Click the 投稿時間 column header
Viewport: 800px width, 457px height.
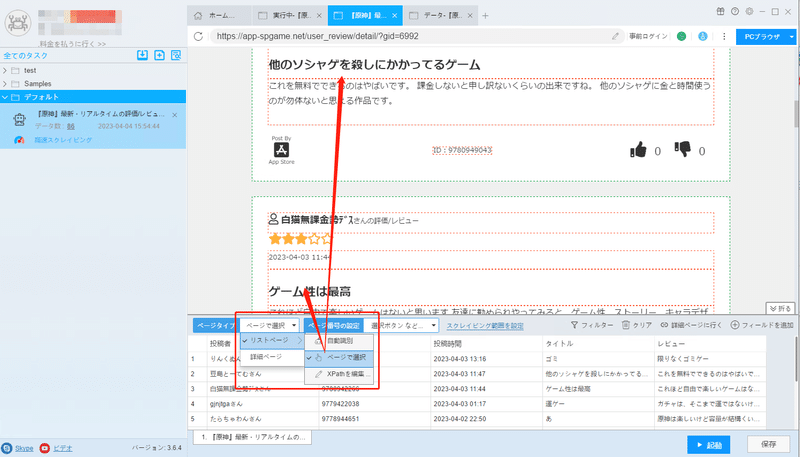(x=486, y=343)
